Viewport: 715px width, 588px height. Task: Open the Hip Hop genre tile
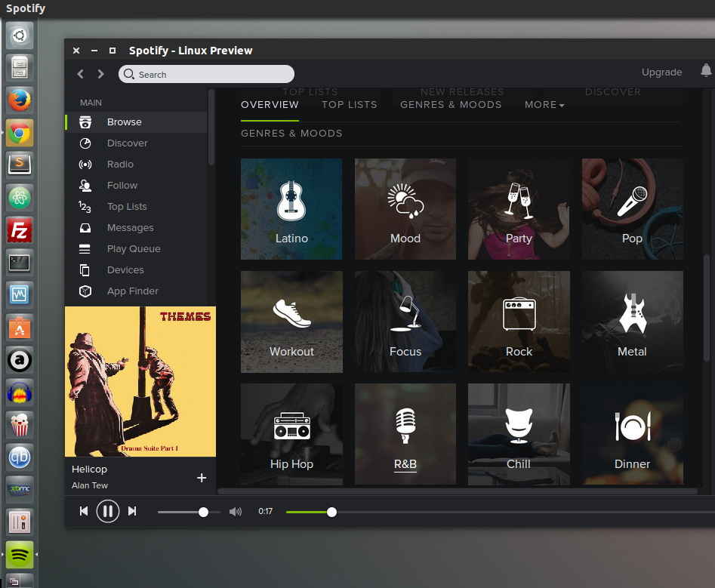click(x=291, y=434)
